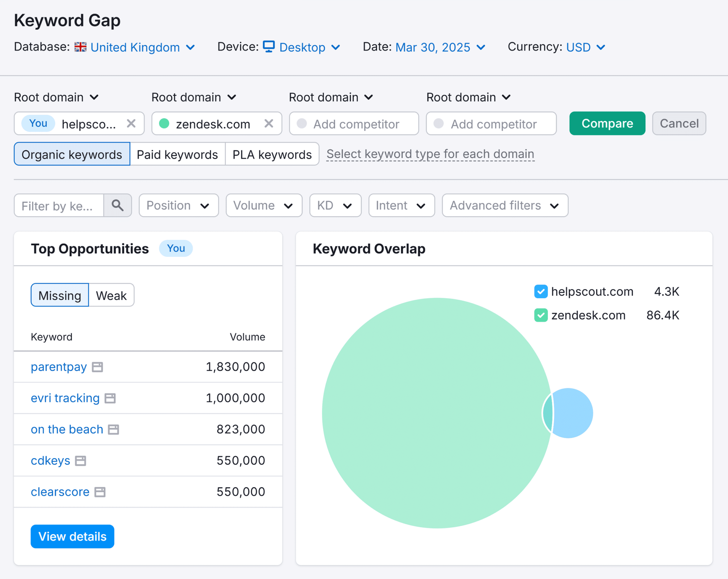Screen dimensions: 728x579
Task: Open the KD filter dropdown
Action: coord(335,205)
